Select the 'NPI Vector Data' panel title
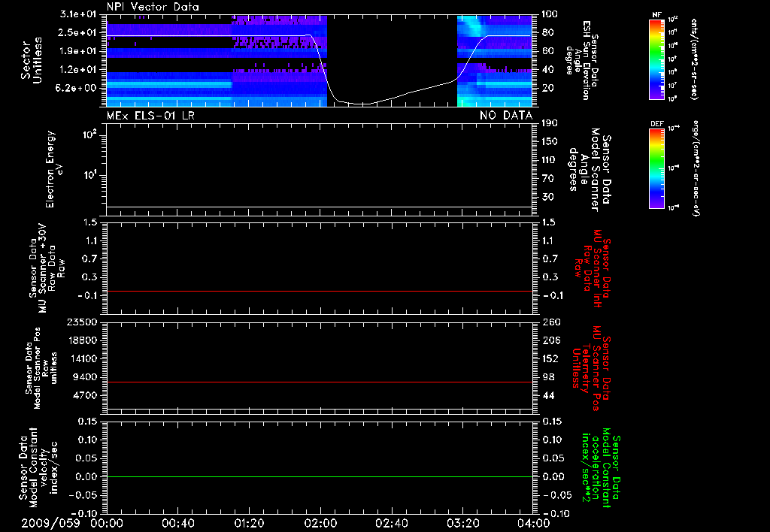 pos(153,7)
